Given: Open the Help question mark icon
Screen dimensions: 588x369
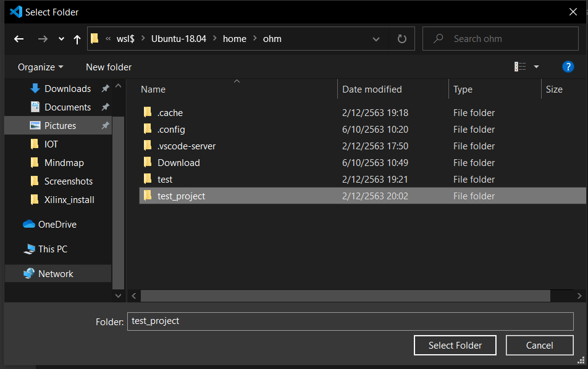Looking at the screenshot, I should (x=568, y=67).
